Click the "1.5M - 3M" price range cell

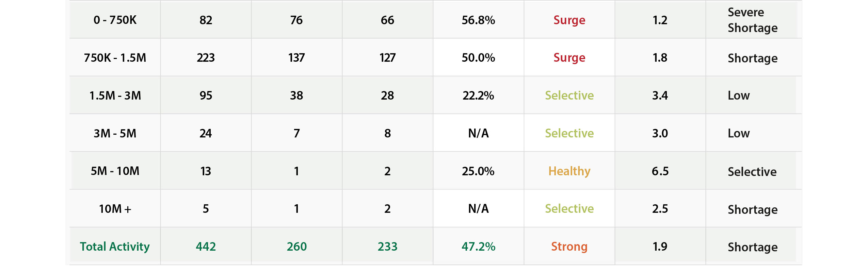[x=115, y=95]
